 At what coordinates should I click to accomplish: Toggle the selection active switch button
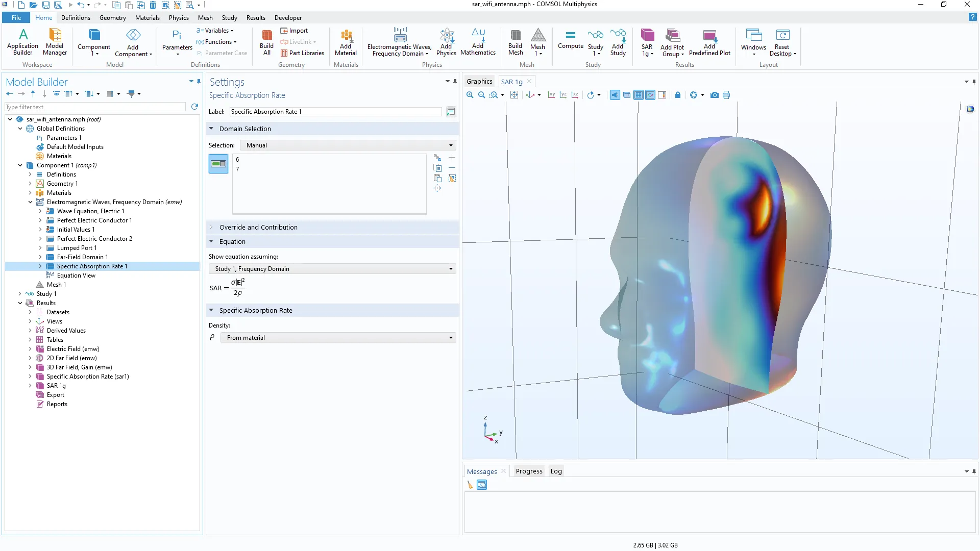218,164
